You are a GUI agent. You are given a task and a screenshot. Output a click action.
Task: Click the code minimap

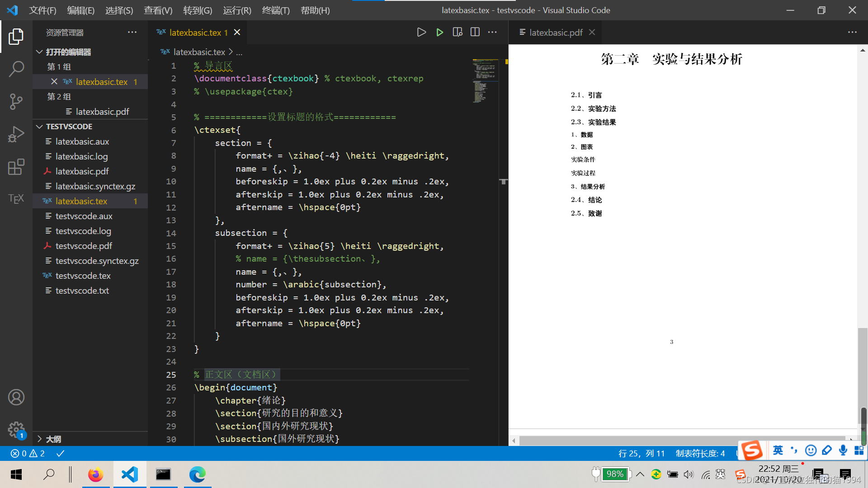(x=485, y=81)
